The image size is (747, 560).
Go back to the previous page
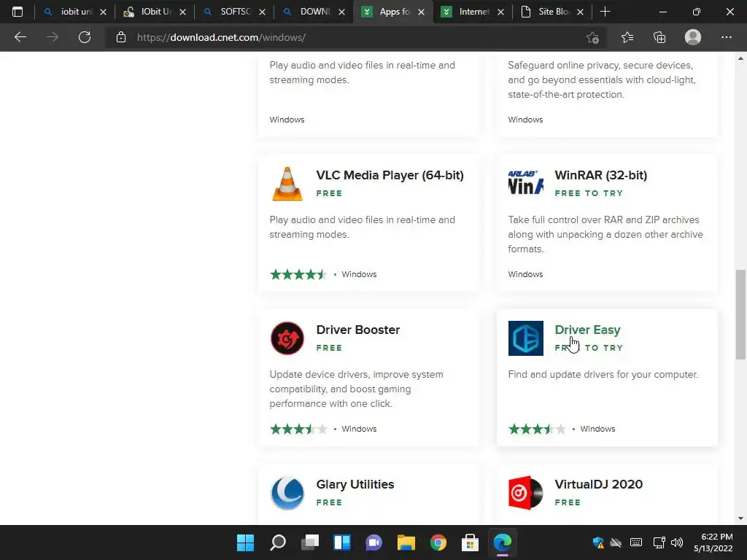(20, 37)
